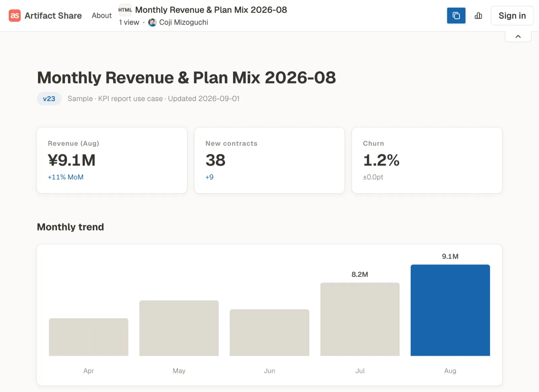
Task: Click the large page heading Monthly Revenue & Plan Mix
Action: pyautogui.click(x=187, y=78)
